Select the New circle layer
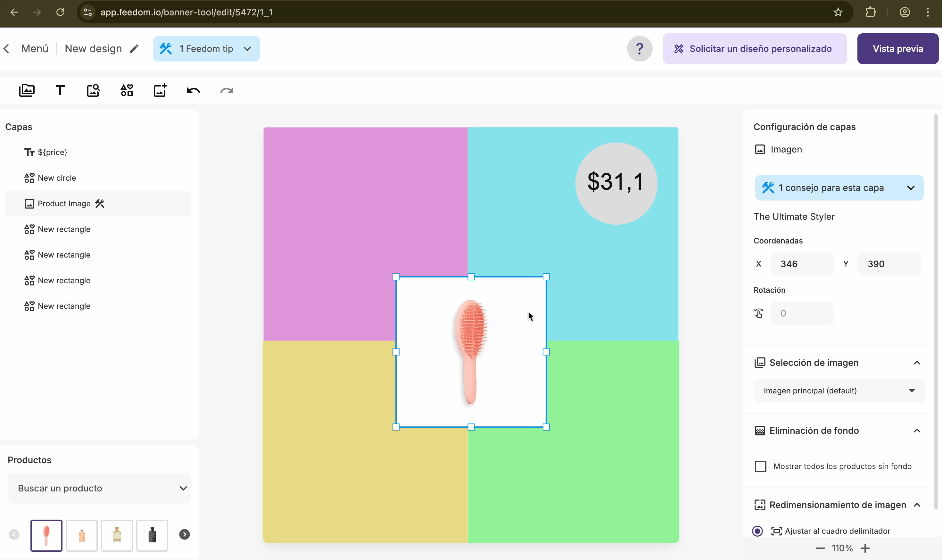Image resolution: width=942 pixels, height=560 pixels. pyautogui.click(x=57, y=178)
